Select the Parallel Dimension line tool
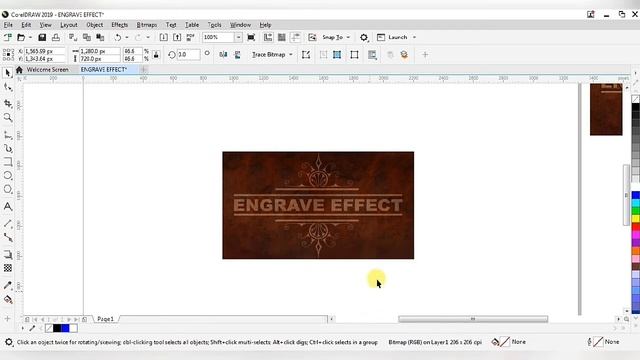This screenshot has height=360, width=640. coord(8,224)
